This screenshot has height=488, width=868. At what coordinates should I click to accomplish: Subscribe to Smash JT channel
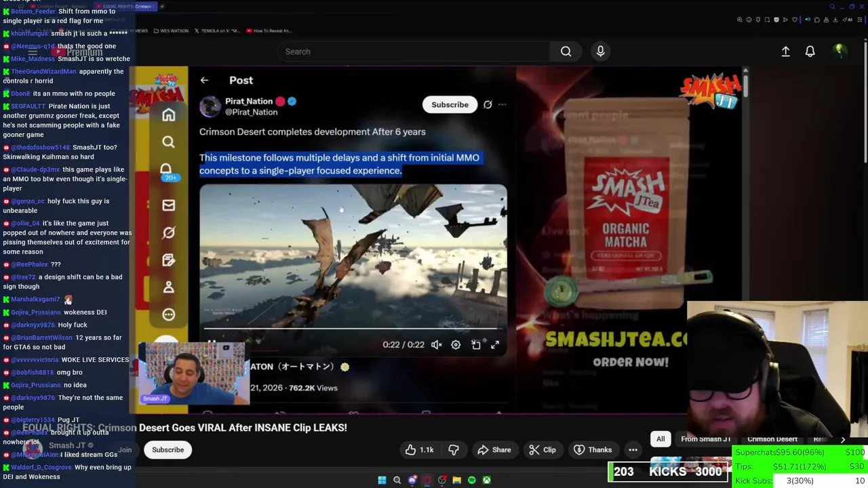pyautogui.click(x=167, y=450)
